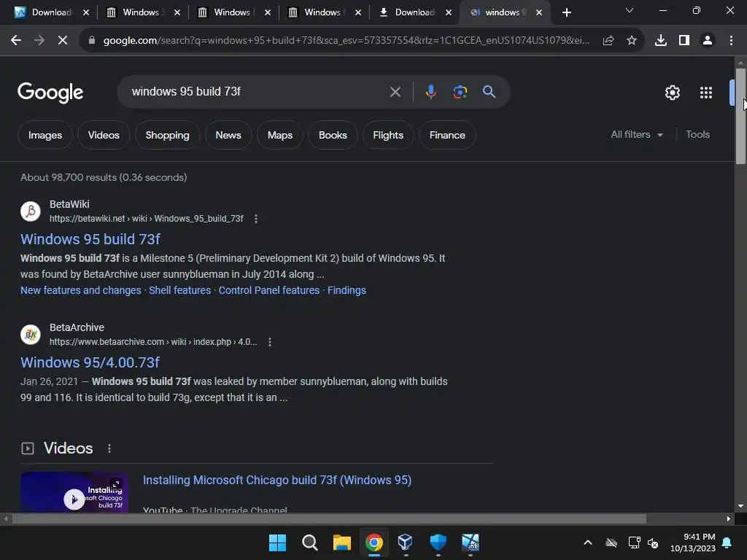The height and width of the screenshot is (560, 747).
Task: Open a new browser tab
Action: coord(566,12)
